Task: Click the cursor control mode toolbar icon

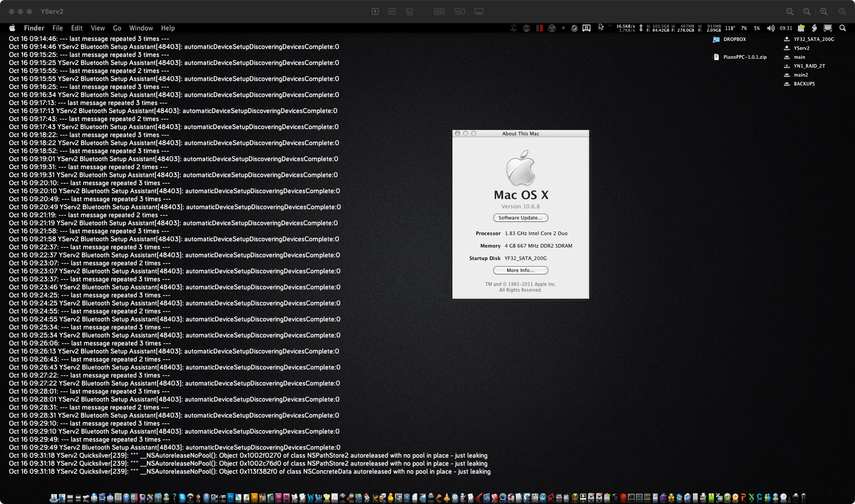Action: pos(375,12)
